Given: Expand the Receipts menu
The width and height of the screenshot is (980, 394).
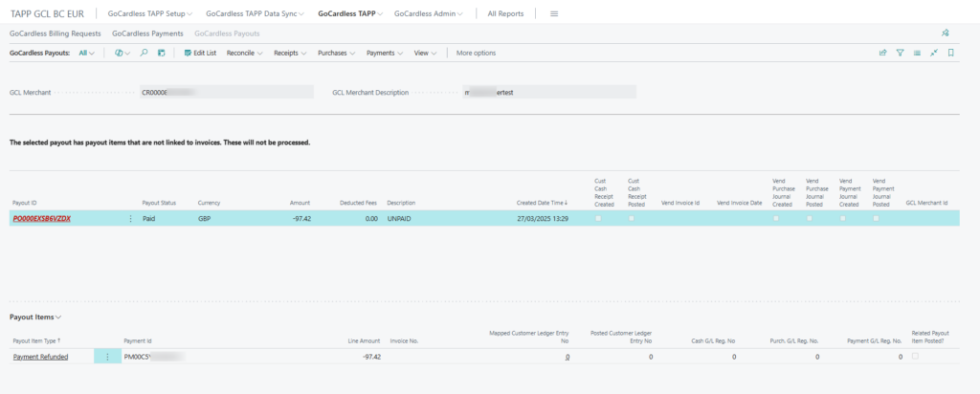Looking at the screenshot, I should [290, 53].
